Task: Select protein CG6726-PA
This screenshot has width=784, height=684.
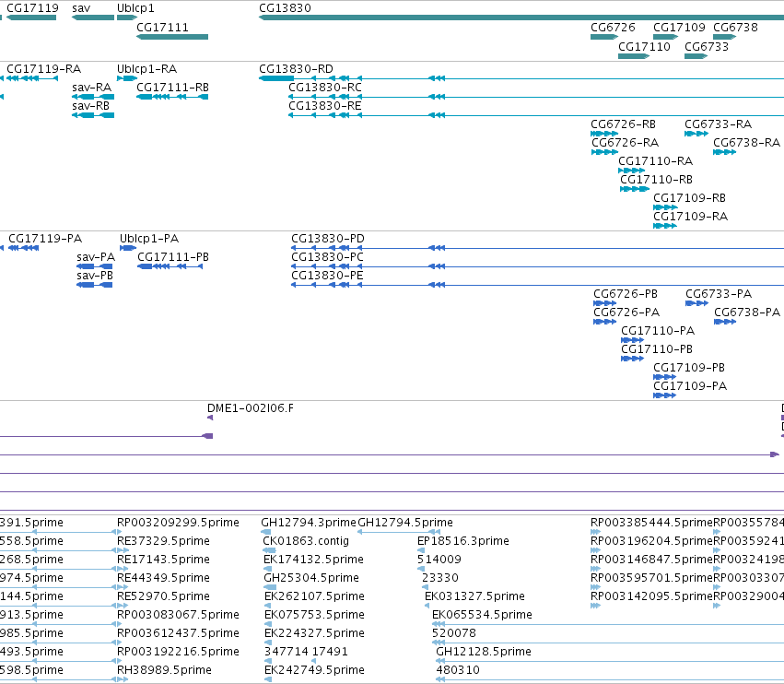Action: [x=626, y=313]
